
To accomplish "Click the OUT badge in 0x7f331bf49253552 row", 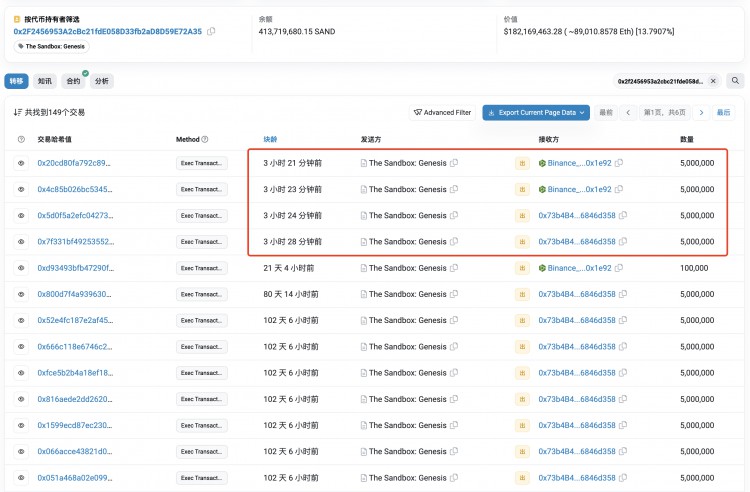I will 522,242.
